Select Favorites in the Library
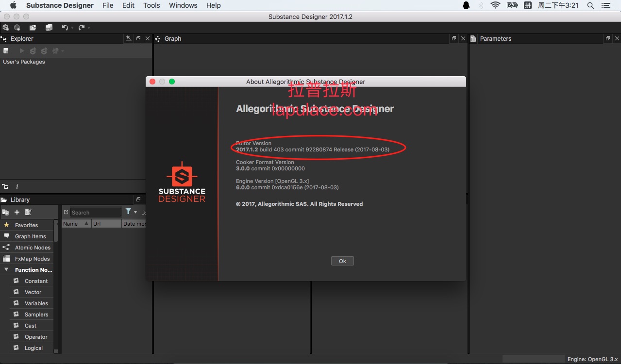This screenshot has height=364, width=621. (x=26, y=225)
